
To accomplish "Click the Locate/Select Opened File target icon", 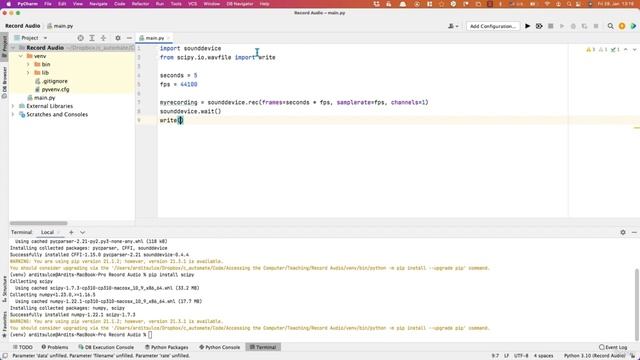I will pos(80,38).
